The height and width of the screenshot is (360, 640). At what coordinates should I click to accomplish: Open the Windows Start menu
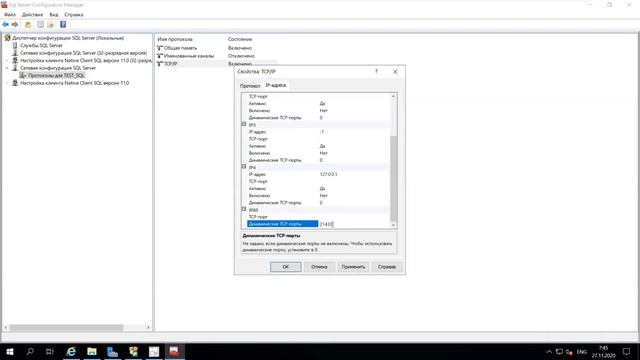click(9, 351)
